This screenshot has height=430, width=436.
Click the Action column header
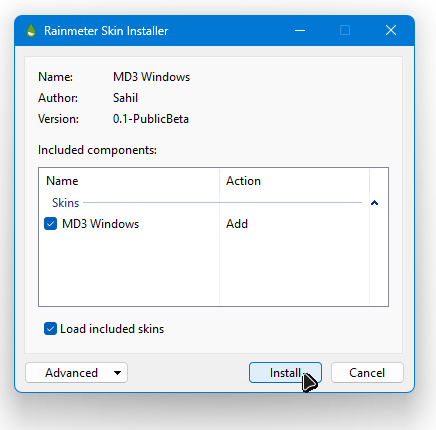294,181
